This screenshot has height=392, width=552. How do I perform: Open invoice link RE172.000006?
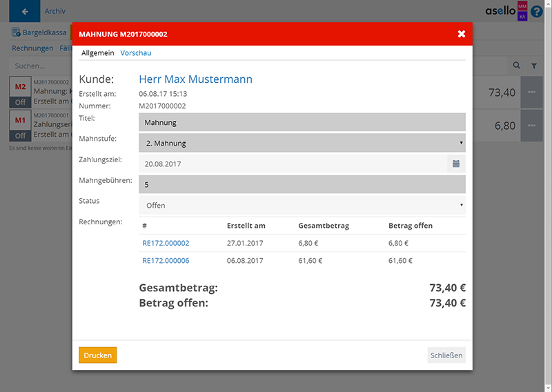(166, 261)
